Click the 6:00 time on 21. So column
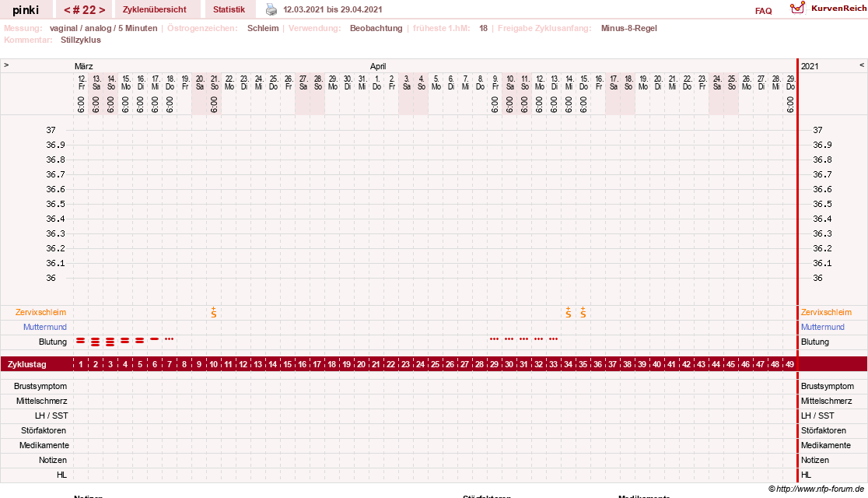868x498 pixels. point(214,104)
